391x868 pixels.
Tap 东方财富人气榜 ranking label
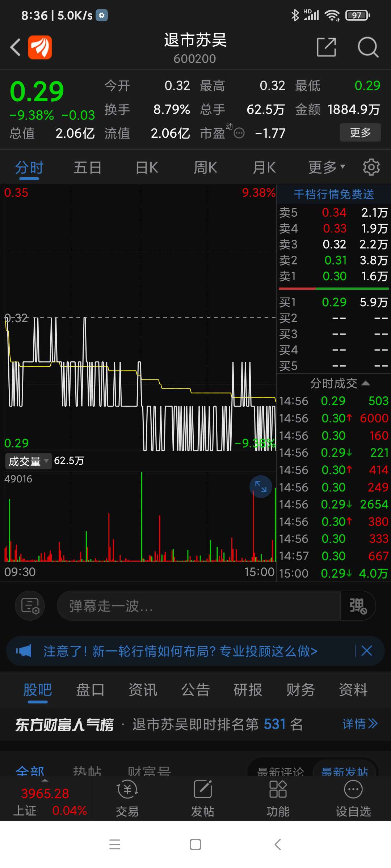(64, 724)
